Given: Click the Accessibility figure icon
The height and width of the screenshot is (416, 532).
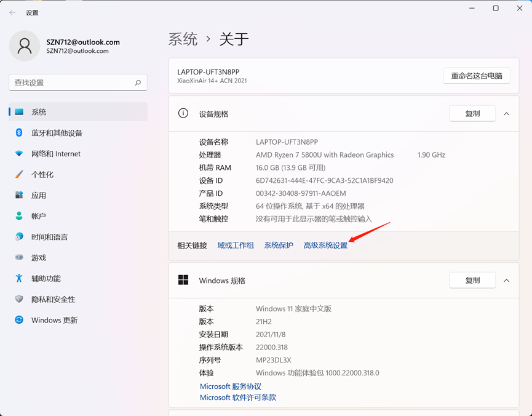Looking at the screenshot, I should [x=19, y=278].
